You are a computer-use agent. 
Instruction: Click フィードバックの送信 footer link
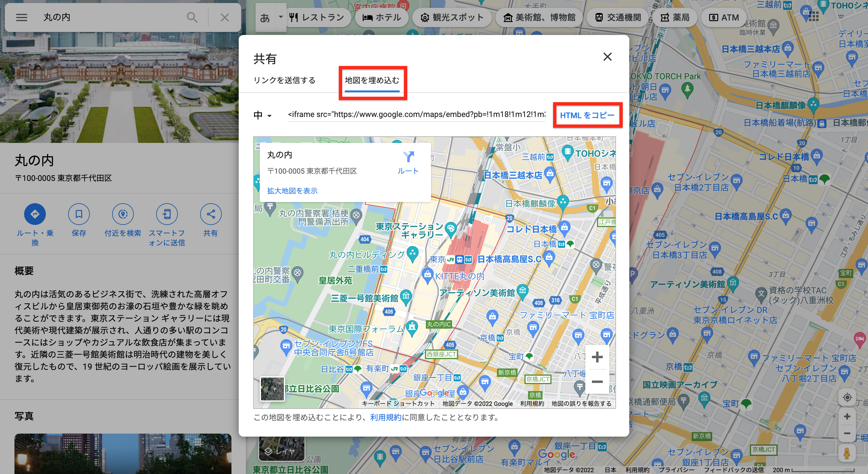coord(734,470)
